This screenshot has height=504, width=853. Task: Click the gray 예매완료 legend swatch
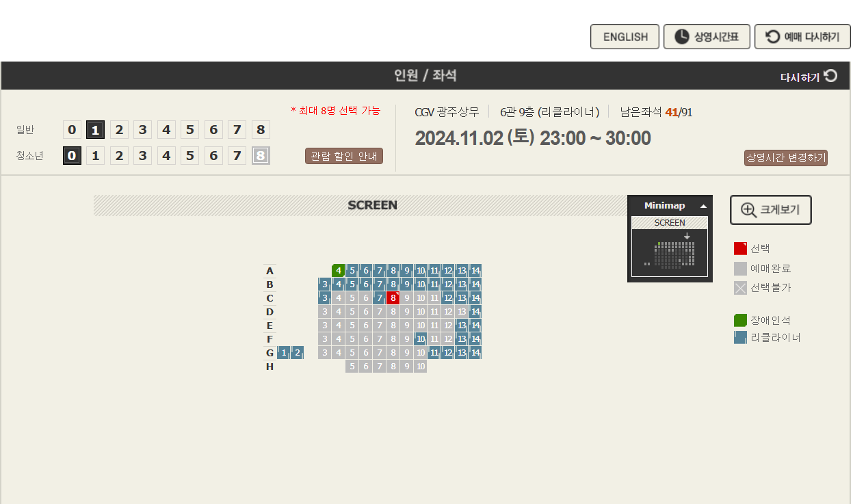(x=740, y=268)
